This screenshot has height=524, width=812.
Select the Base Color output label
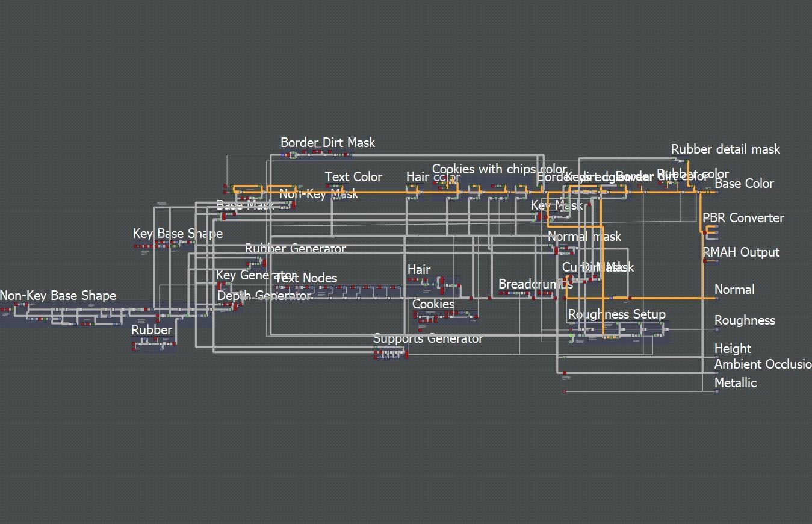(744, 184)
